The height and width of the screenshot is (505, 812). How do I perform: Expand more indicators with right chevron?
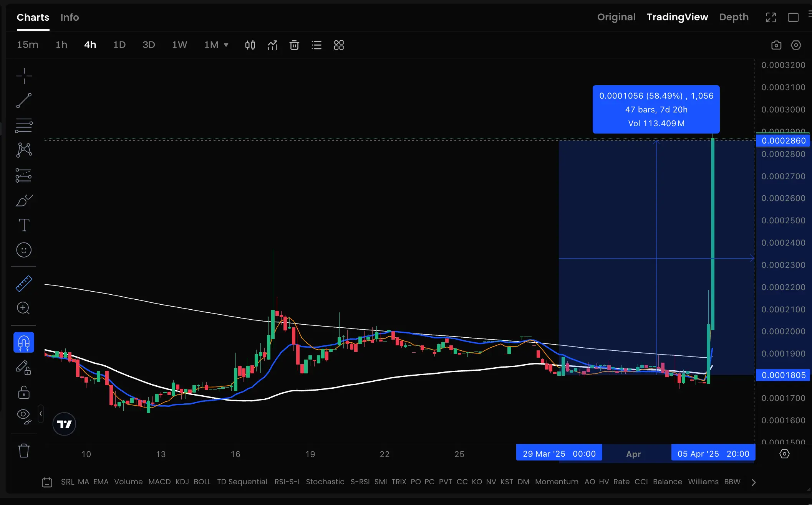pos(753,482)
